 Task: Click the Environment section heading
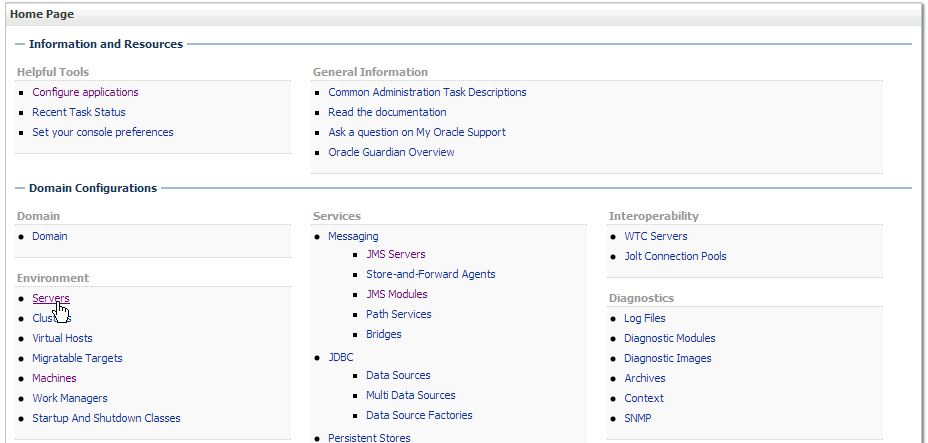pyautogui.click(x=53, y=278)
